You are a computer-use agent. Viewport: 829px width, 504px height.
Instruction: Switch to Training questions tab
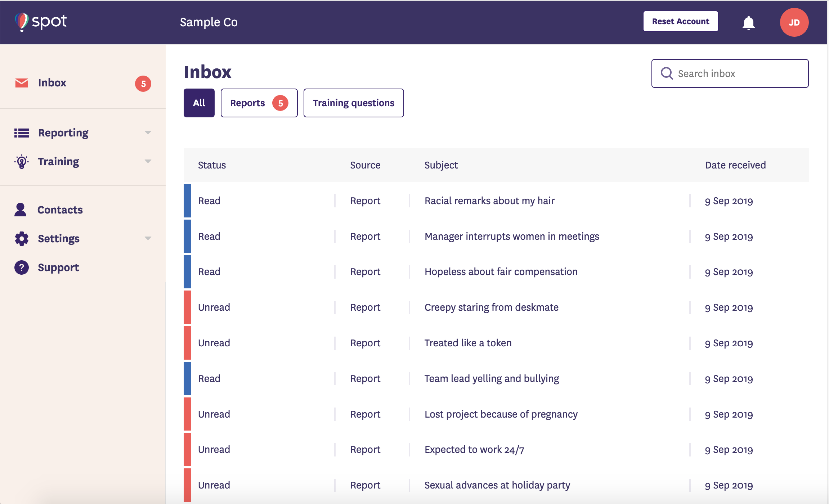coord(353,103)
